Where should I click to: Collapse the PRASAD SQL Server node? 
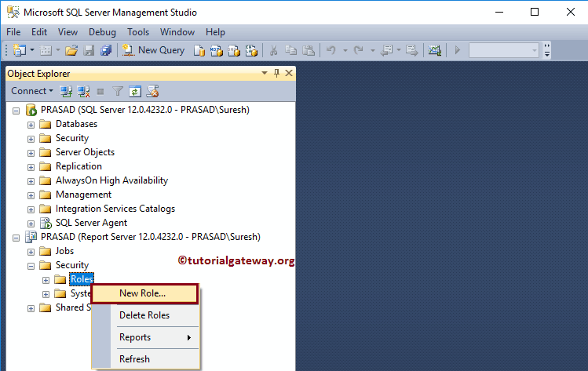pyautogui.click(x=16, y=111)
